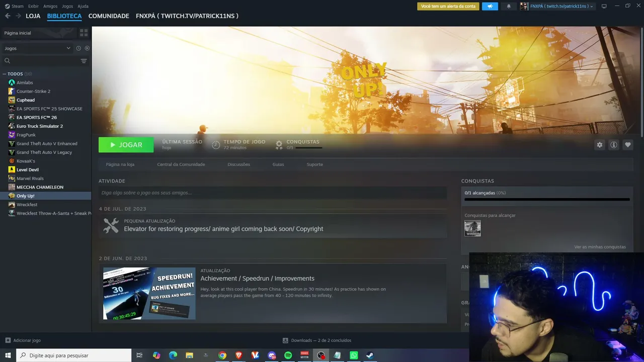The width and height of the screenshot is (644, 362).
Task: Open the announcements megaphone button
Action: coord(490,6)
